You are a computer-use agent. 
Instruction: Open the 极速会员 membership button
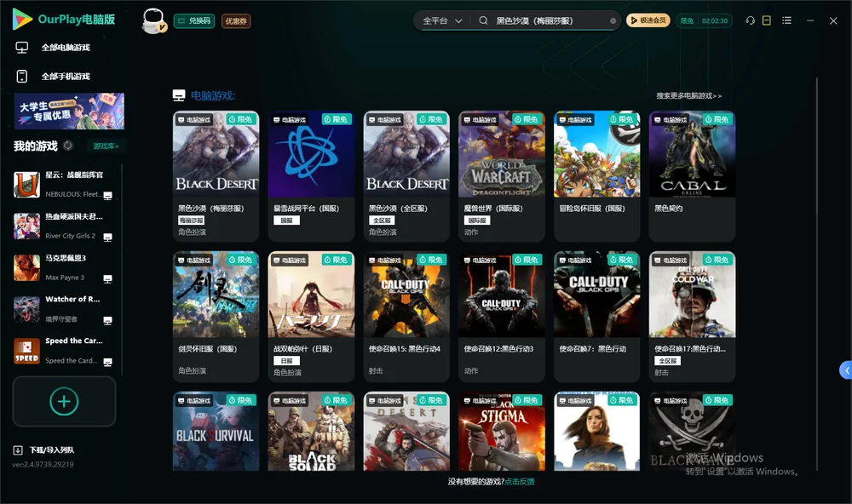point(648,20)
